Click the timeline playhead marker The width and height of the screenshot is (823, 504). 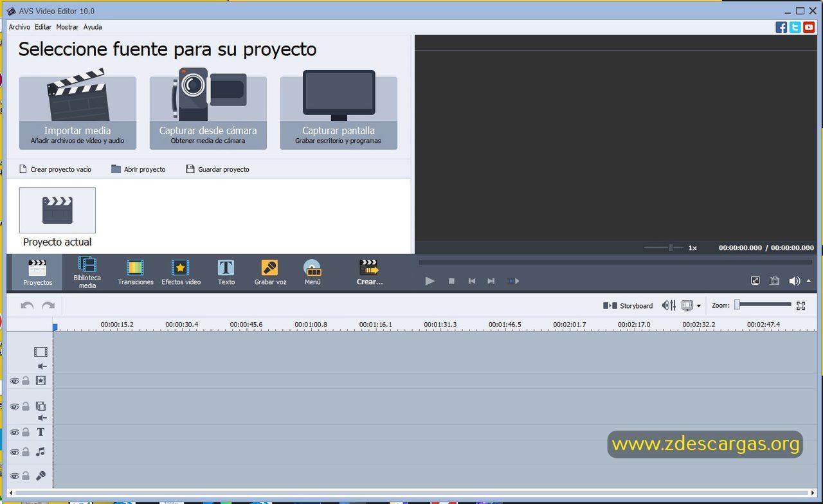tap(55, 327)
